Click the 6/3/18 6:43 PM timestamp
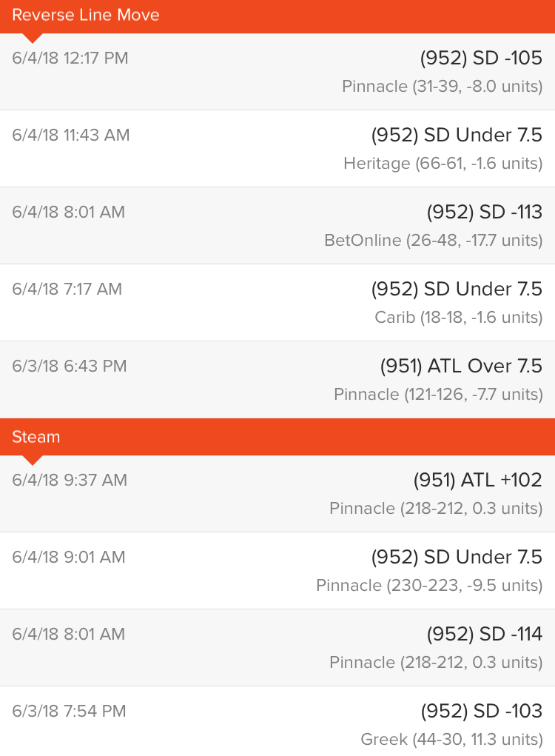 tap(70, 367)
